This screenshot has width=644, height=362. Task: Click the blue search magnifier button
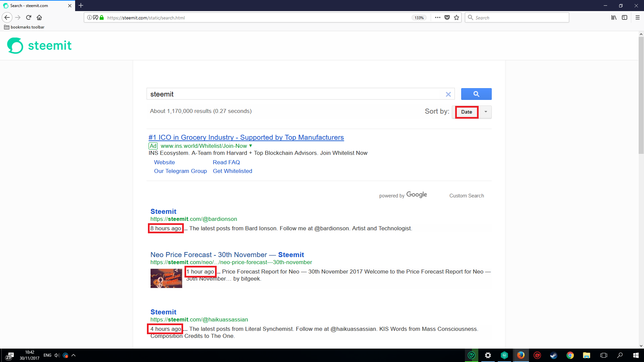pyautogui.click(x=476, y=94)
